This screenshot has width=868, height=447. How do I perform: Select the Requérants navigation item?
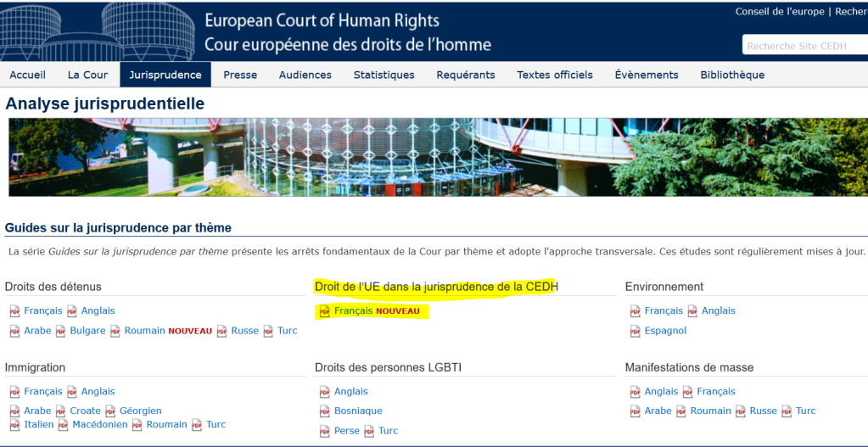pos(466,75)
